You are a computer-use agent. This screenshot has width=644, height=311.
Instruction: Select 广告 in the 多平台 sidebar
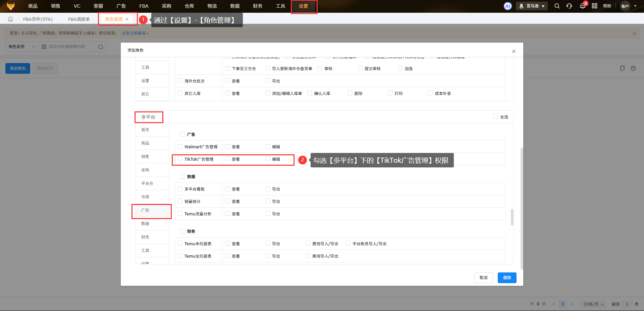pyautogui.click(x=152, y=210)
